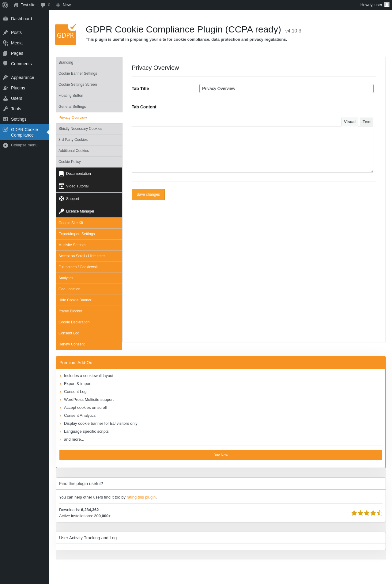Screen dimensions: 392x584
Task: Click the 'Premium Add-On' panel header
Action: click(221, 363)
